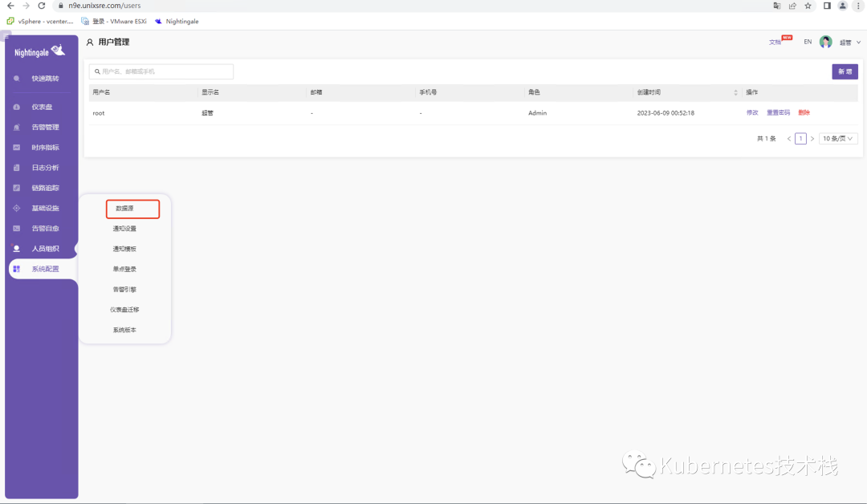This screenshot has height=504, width=867.
Task: Go to the previous page arrow
Action: pyautogui.click(x=788, y=139)
